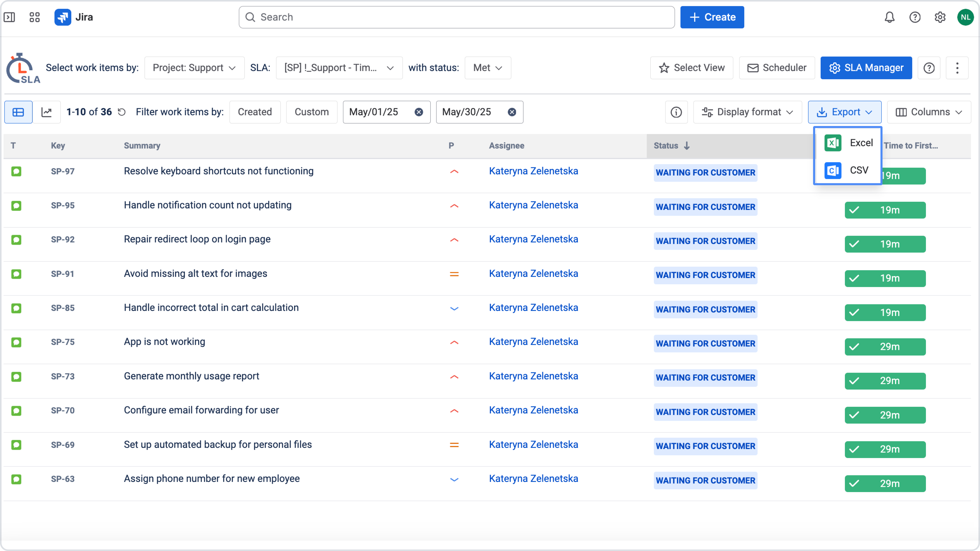Open the SLA Manager

click(866, 68)
